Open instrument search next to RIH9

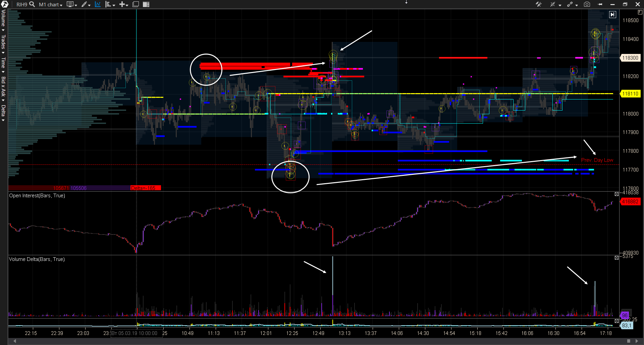pyautogui.click(x=32, y=4)
